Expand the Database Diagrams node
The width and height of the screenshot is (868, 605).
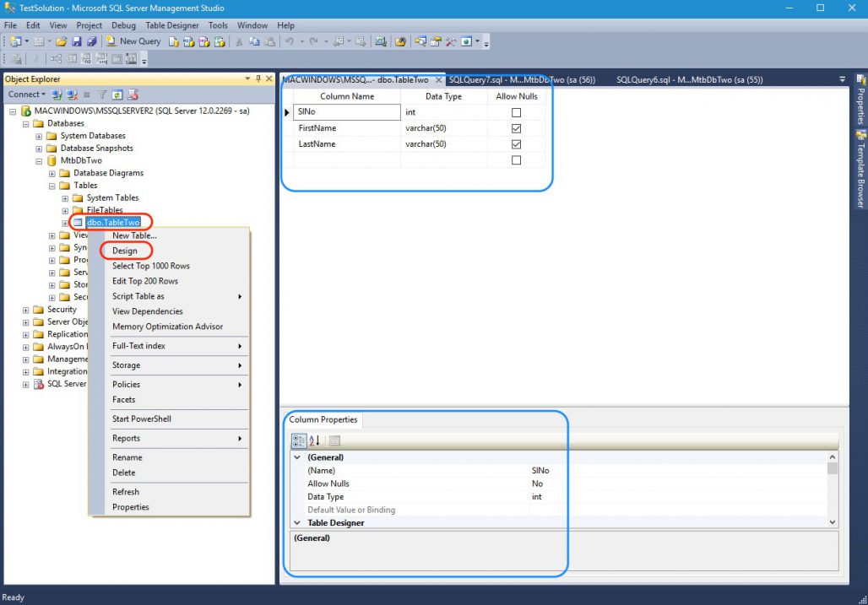[x=52, y=174]
